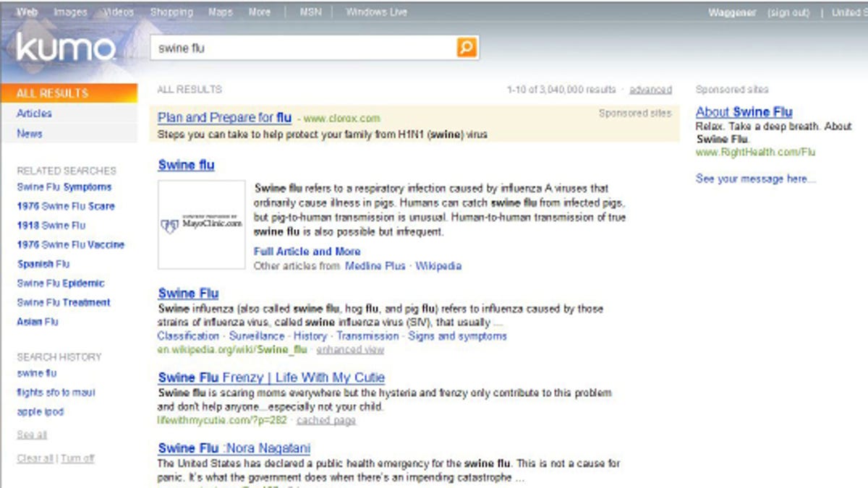Click related search Swine Flu Symptoms
Viewport: 868px width, 488px height.
tap(64, 187)
